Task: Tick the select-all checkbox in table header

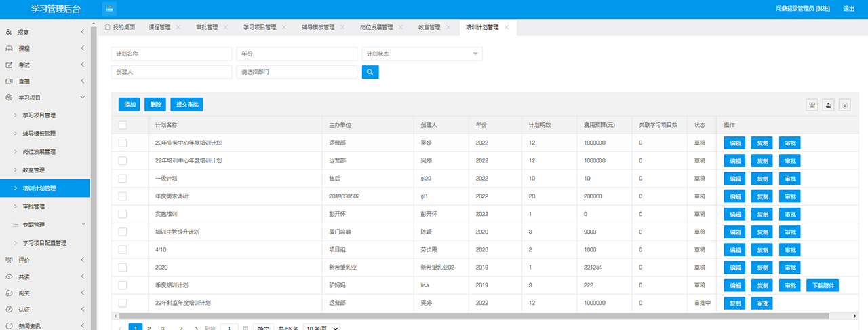Action: [x=123, y=125]
